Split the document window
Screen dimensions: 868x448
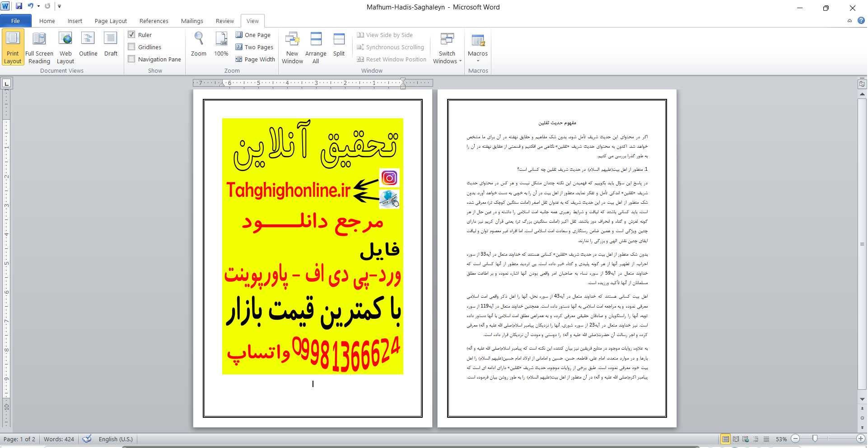339,44
